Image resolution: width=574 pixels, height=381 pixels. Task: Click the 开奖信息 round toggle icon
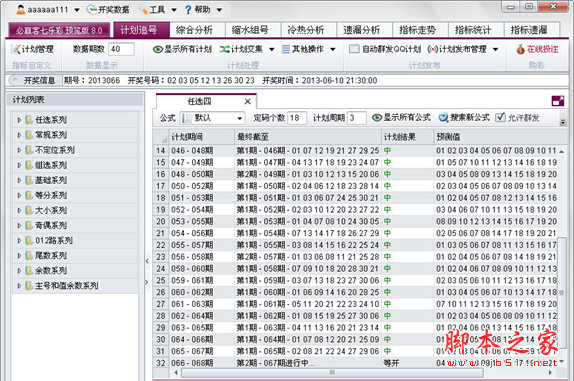click(x=15, y=80)
